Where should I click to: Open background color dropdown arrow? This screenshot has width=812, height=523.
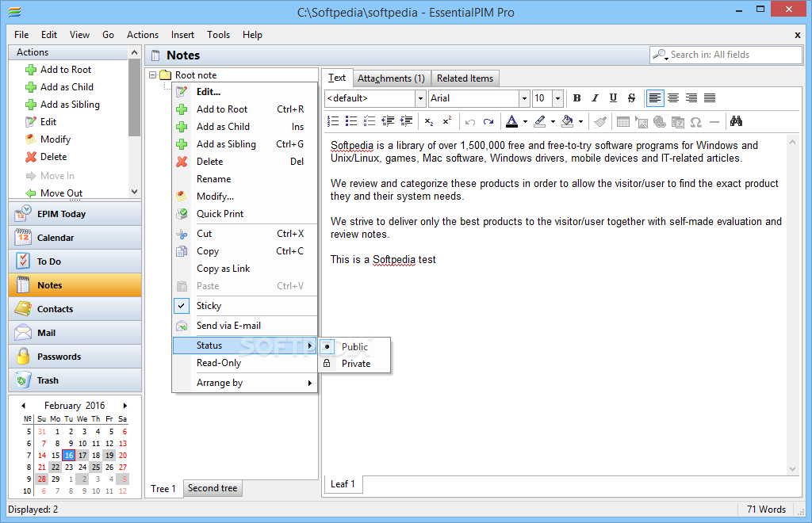point(580,121)
